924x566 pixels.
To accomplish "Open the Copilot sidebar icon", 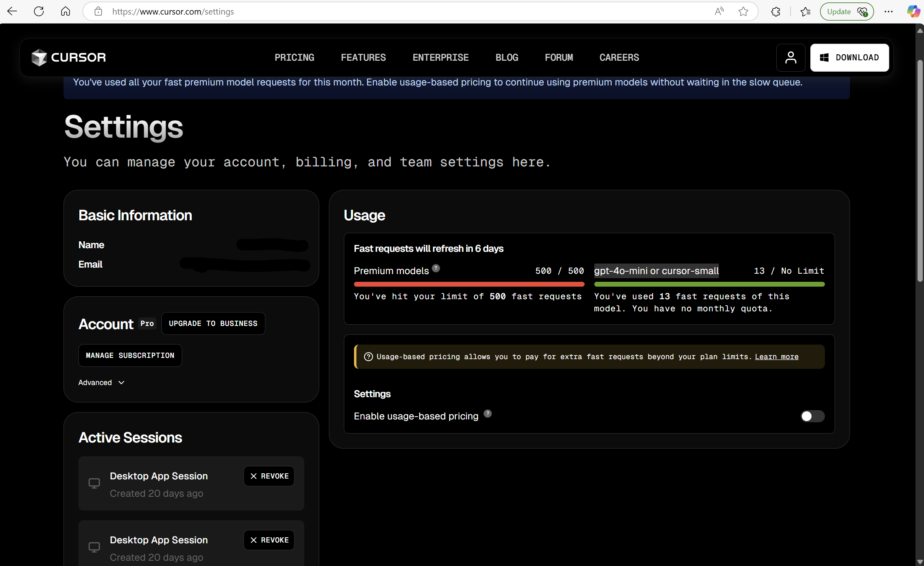I will (913, 12).
